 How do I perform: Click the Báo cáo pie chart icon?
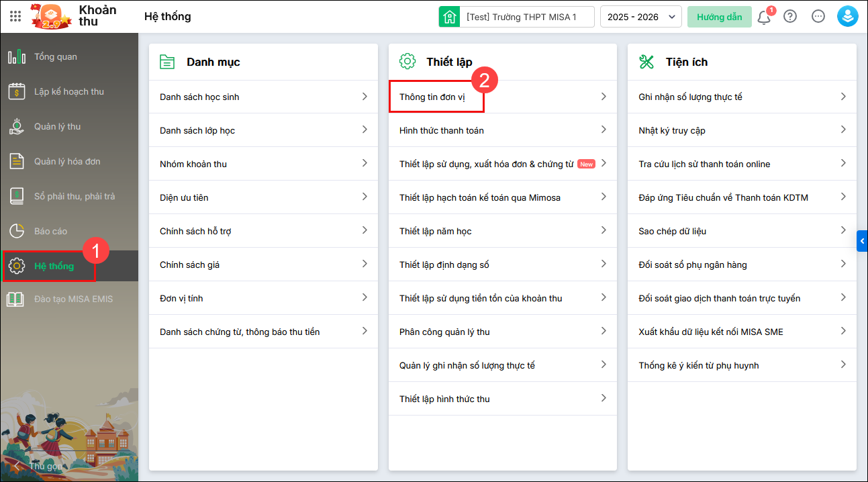tap(17, 231)
